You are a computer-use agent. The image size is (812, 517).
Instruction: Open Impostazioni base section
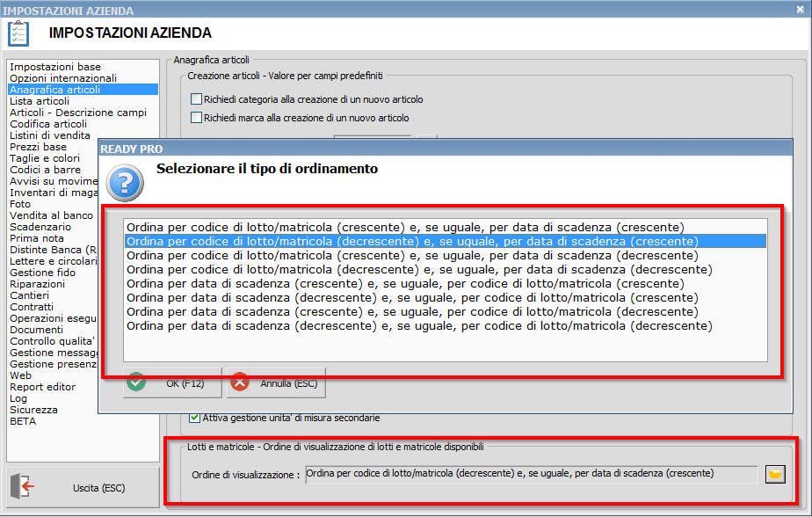pyautogui.click(x=83, y=67)
